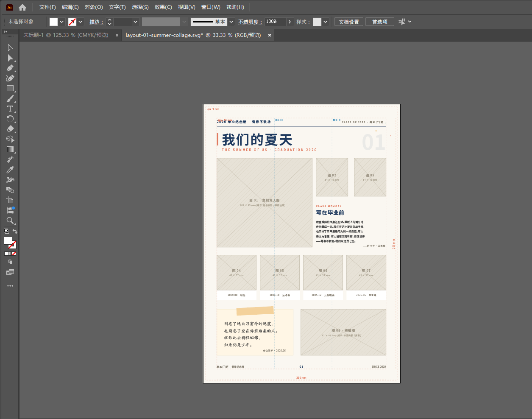Pick the Paintbrush tool
Image resolution: width=532 pixels, height=419 pixels.
10,98
